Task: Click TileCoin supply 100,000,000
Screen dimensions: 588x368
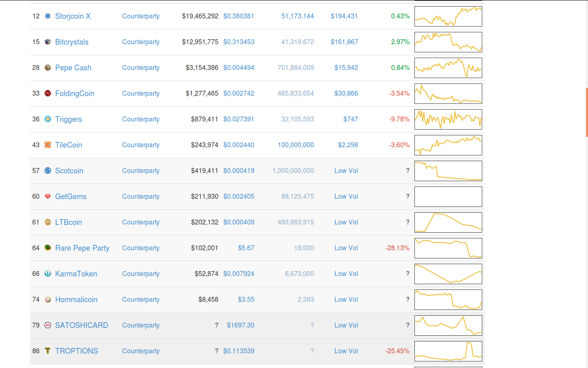Action: (296, 145)
